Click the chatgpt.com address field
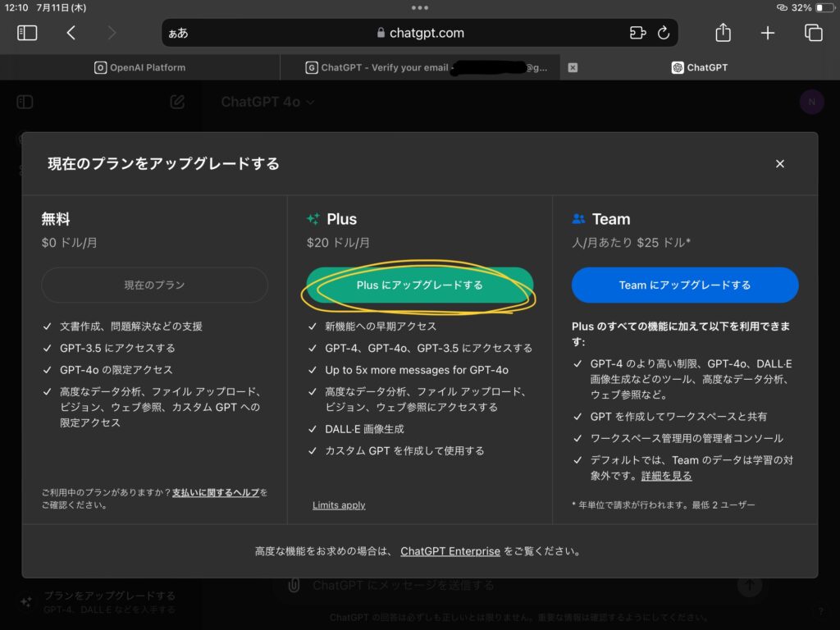The image size is (840, 630). [x=420, y=33]
